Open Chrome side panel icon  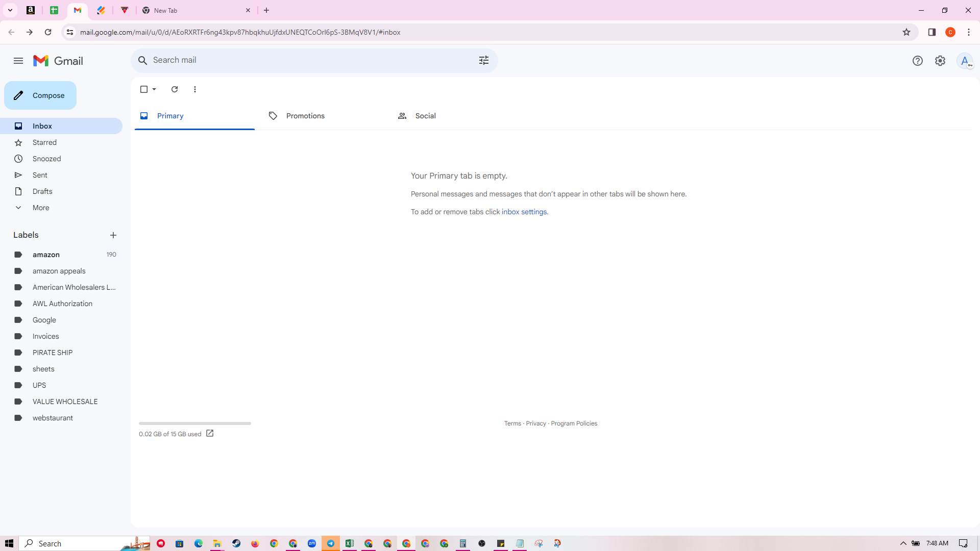click(932, 32)
